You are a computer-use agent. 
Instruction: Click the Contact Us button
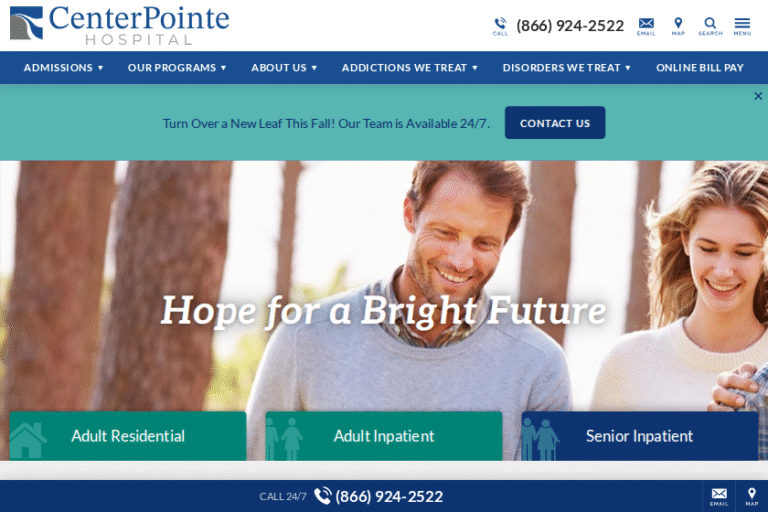coord(555,123)
